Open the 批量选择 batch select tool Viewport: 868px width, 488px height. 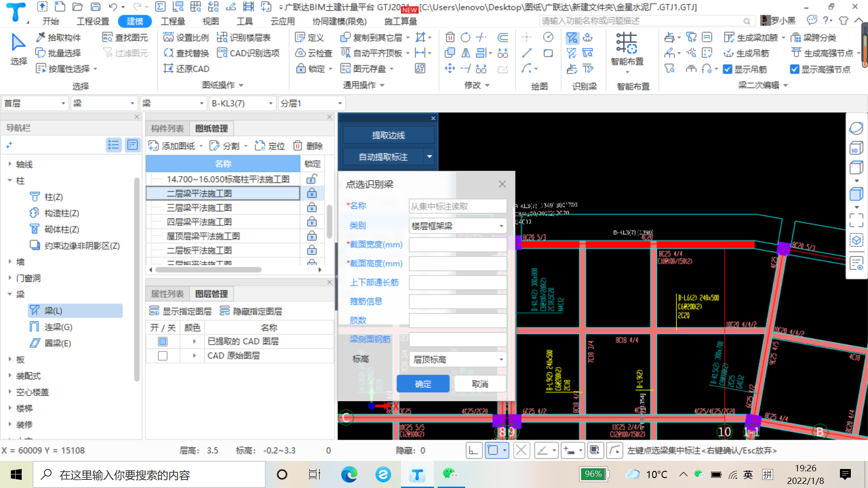point(59,53)
